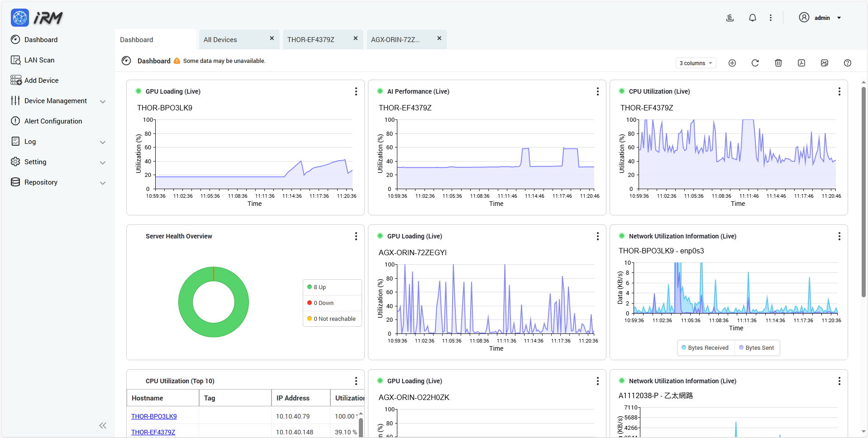Open the 3 columns layout dropdown
The image size is (868, 438).
[x=696, y=63]
